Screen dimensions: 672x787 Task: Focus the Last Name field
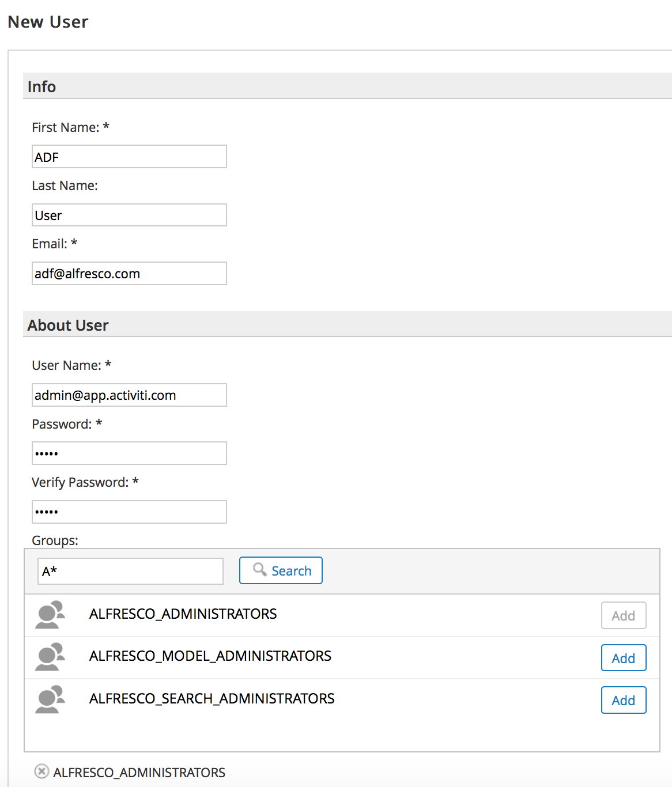129,215
